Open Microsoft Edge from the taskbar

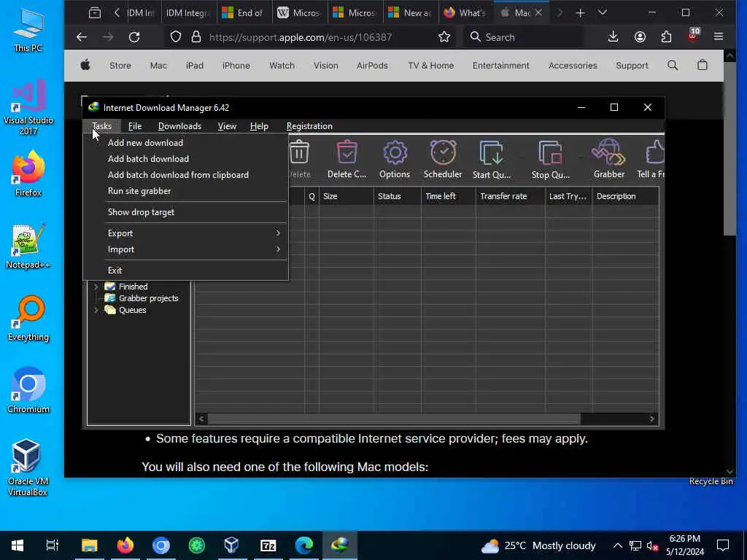(x=304, y=545)
